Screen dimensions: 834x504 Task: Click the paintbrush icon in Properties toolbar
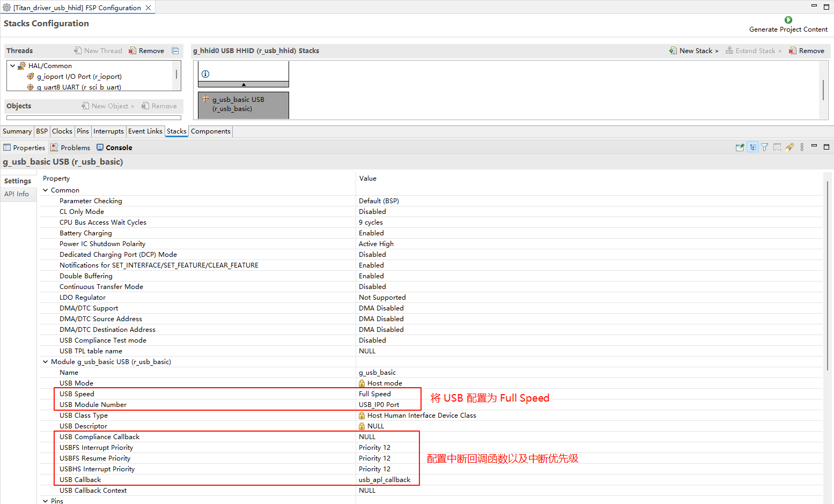click(789, 147)
